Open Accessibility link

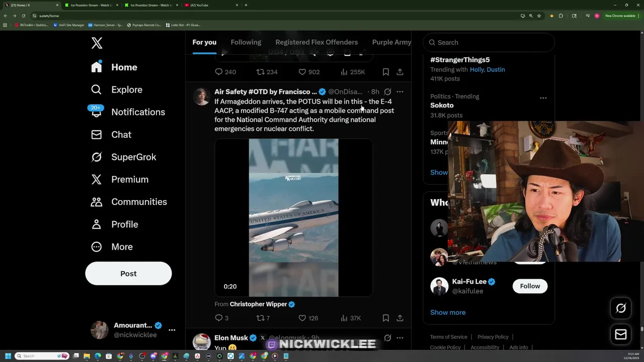[485, 347]
